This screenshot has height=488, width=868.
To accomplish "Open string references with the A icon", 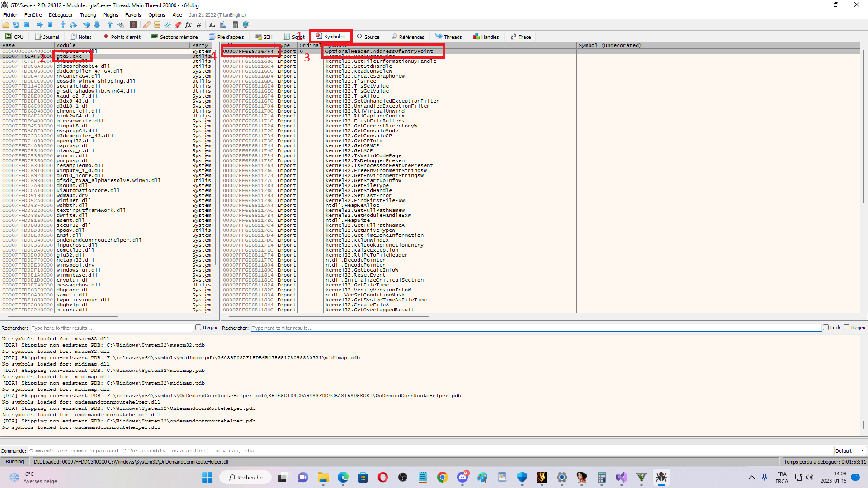I will pyautogui.click(x=212, y=25).
